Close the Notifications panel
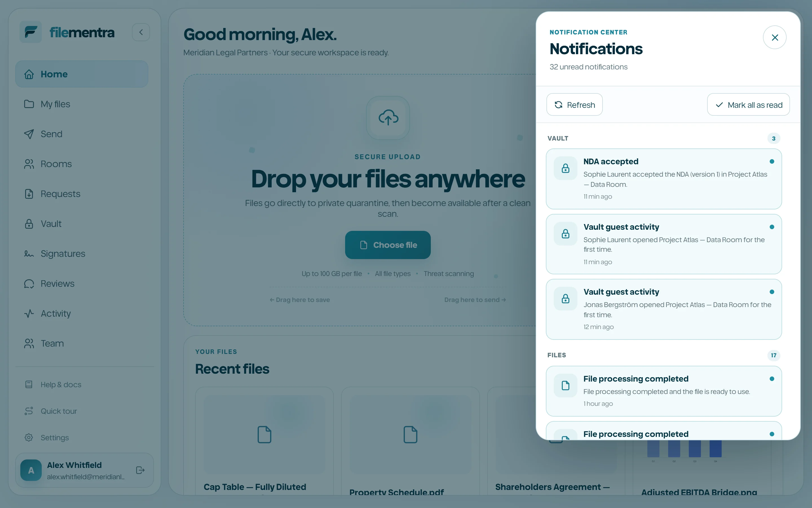 (x=775, y=37)
